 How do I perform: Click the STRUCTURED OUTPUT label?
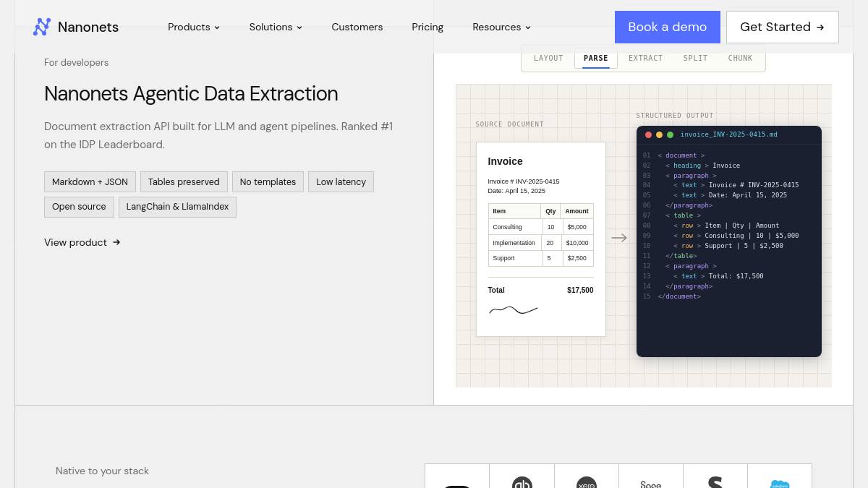click(x=675, y=116)
